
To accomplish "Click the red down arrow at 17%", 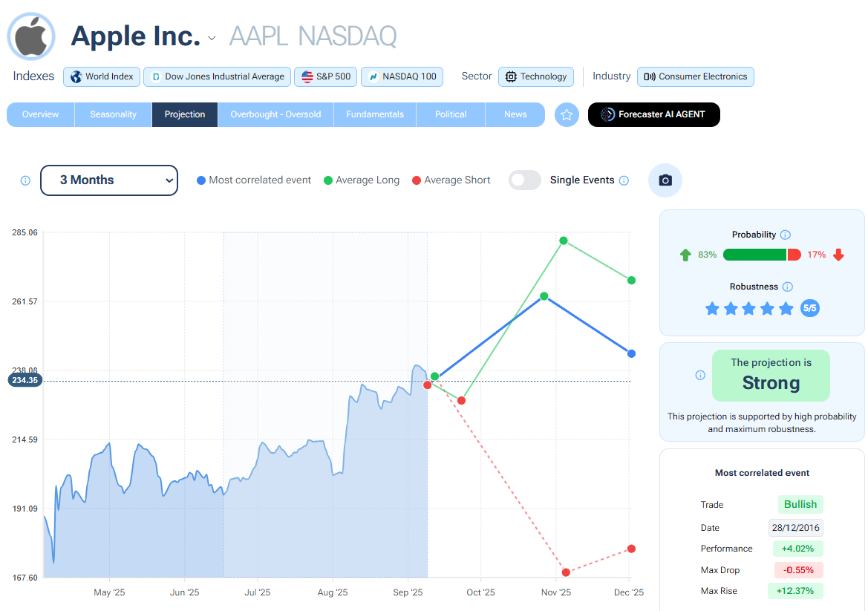I will [838, 255].
